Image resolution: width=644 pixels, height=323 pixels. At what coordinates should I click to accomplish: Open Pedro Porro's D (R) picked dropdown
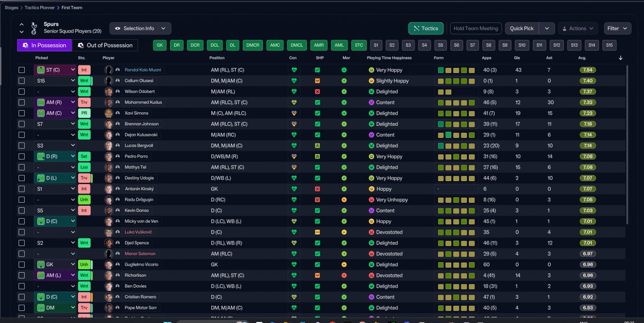(x=55, y=156)
